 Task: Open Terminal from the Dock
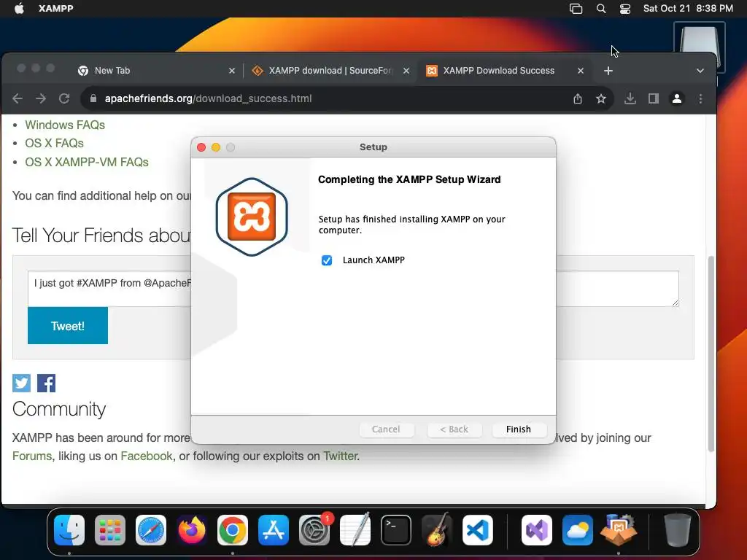(396, 530)
